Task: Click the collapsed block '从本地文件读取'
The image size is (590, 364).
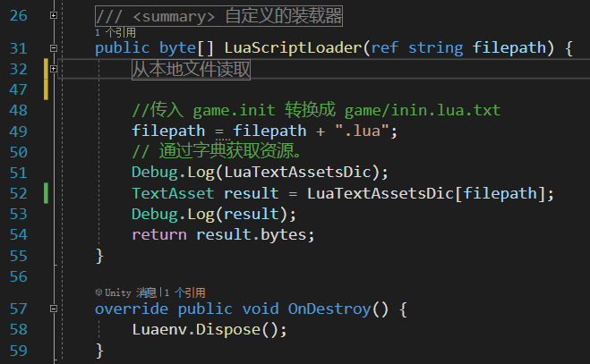Action: tap(192, 69)
